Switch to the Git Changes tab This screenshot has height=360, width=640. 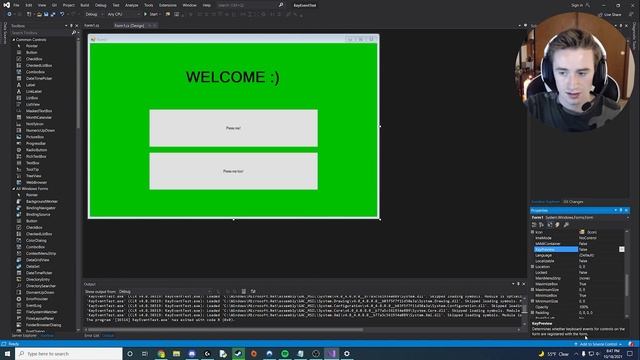click(x=573, y=202)
